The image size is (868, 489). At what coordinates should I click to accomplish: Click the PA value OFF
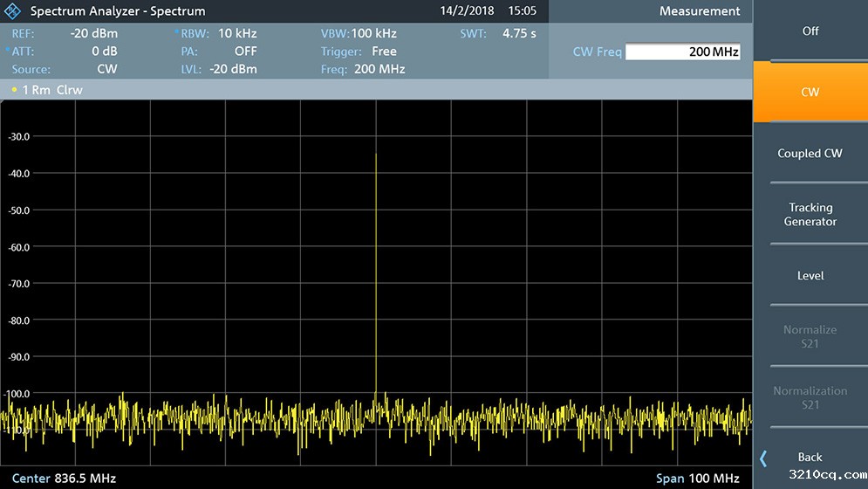[246, 51]
